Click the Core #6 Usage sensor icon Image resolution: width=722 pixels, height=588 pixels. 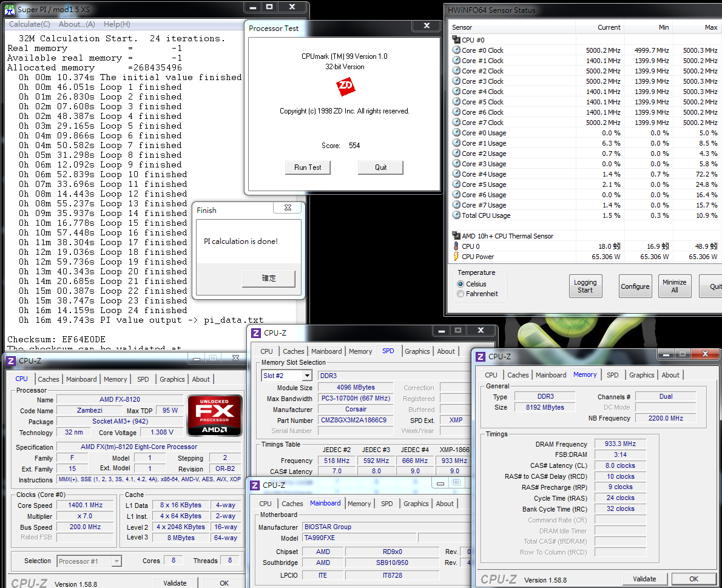pyautogui.click(x=456, y=194)
